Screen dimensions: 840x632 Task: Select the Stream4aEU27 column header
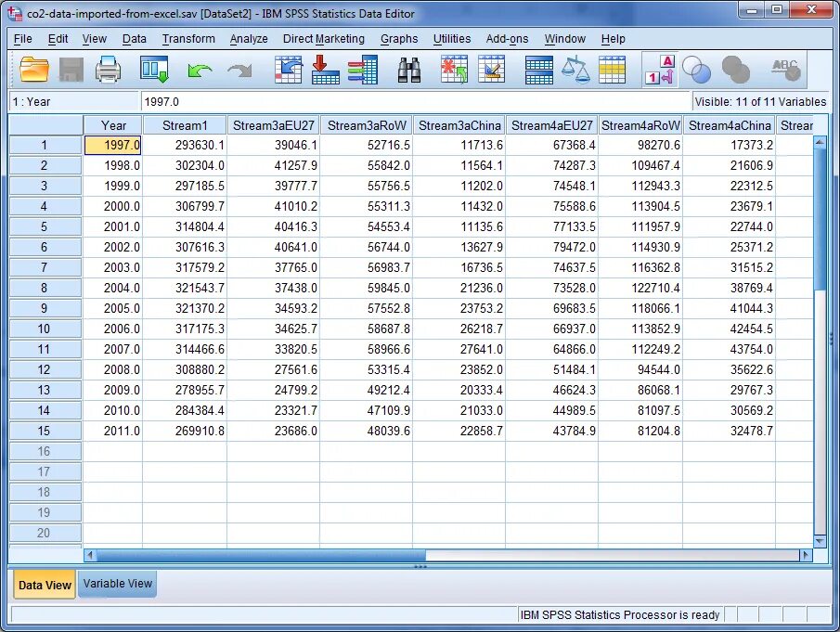tap(551, 125)
